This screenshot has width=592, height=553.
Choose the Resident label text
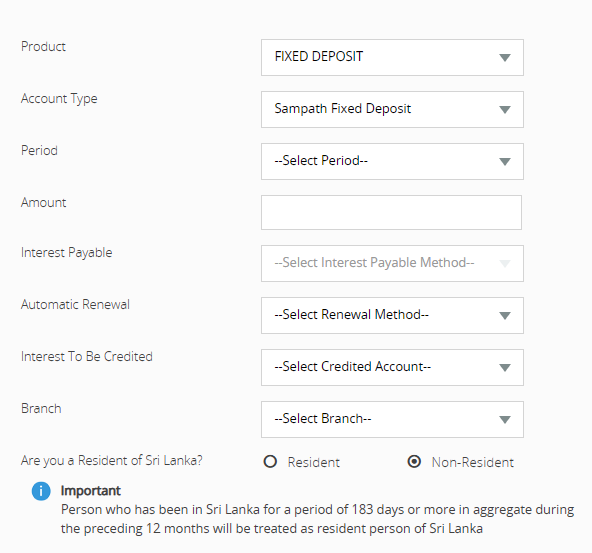point(313,462)
